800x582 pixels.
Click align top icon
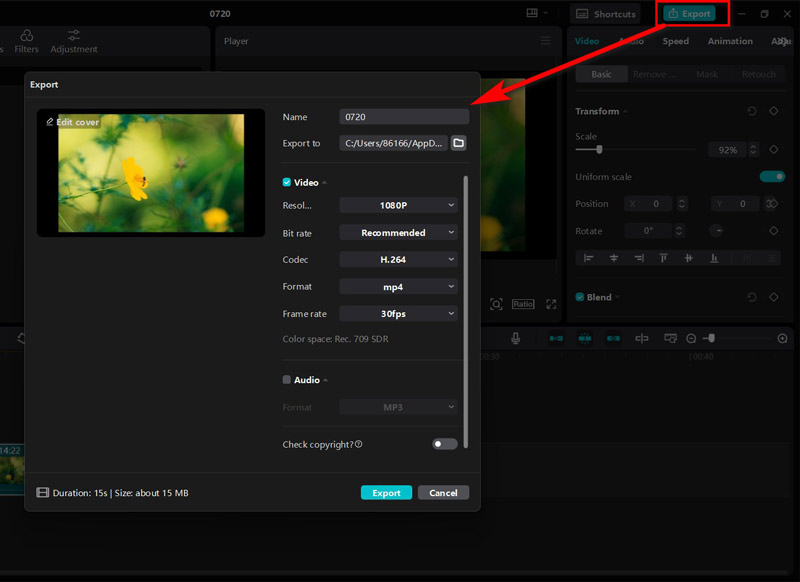coord(663,258)
